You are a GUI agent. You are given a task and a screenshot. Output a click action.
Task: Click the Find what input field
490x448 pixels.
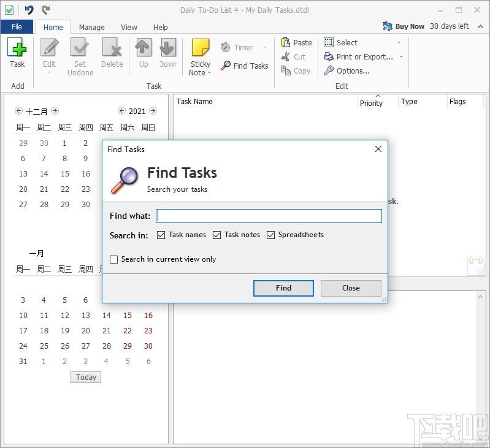(x=269, y=216)
